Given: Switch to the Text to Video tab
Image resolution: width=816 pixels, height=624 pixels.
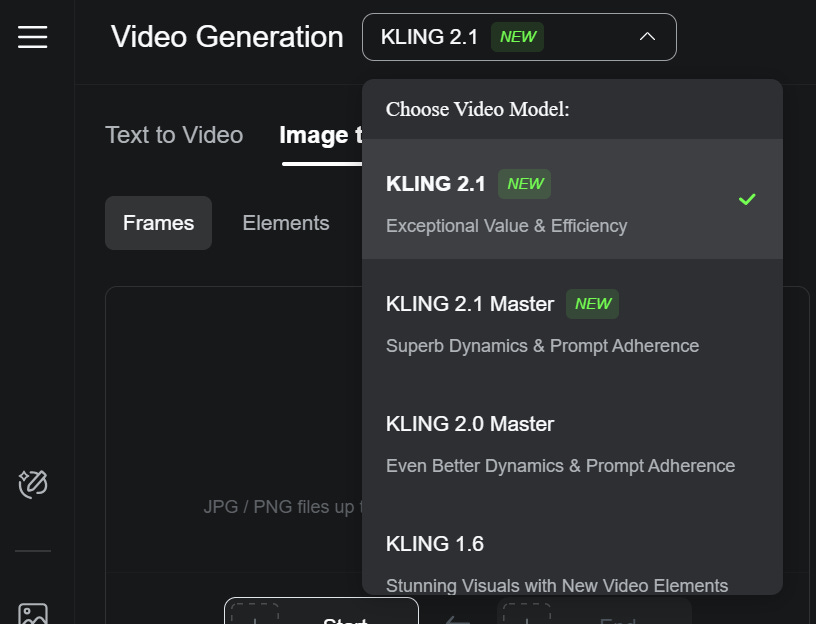Looking at the screenshot, I should point(174,135).
